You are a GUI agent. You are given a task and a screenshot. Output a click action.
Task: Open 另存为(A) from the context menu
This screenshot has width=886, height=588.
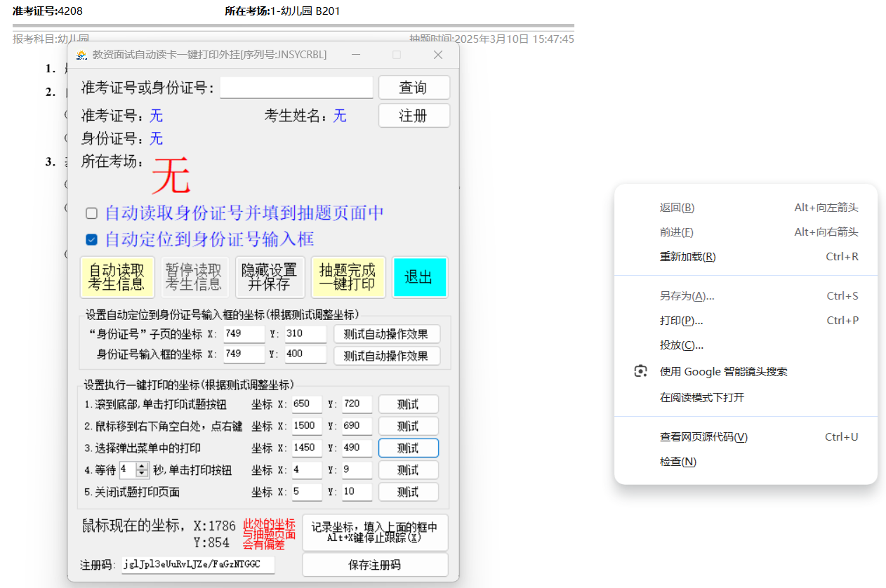pos(686,295)
